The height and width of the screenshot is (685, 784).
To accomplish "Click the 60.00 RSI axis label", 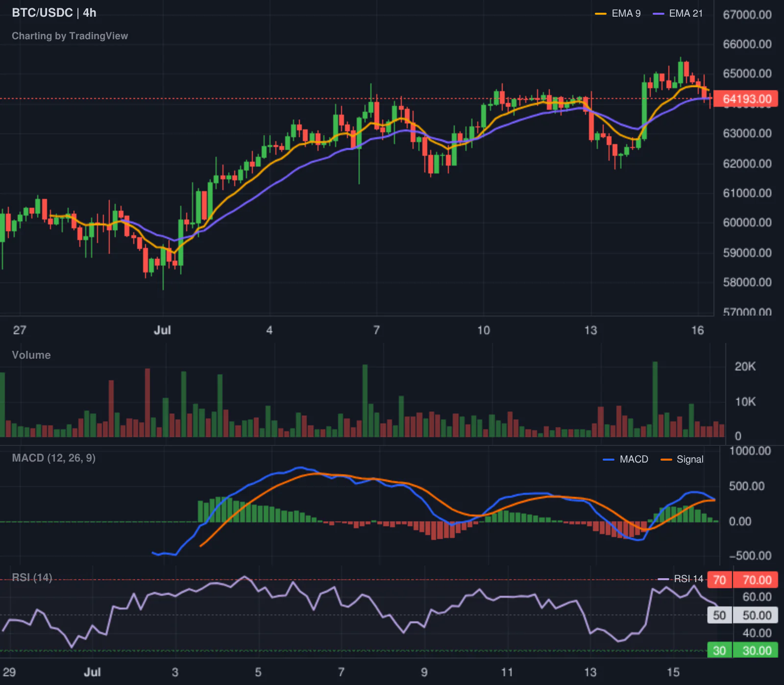I will [x=757, y=597].
